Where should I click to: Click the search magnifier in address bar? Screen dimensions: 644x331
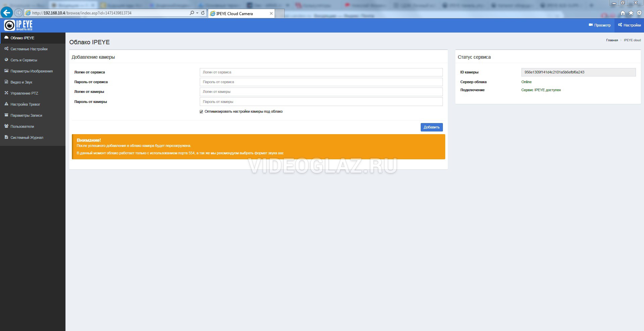(192, 13)
